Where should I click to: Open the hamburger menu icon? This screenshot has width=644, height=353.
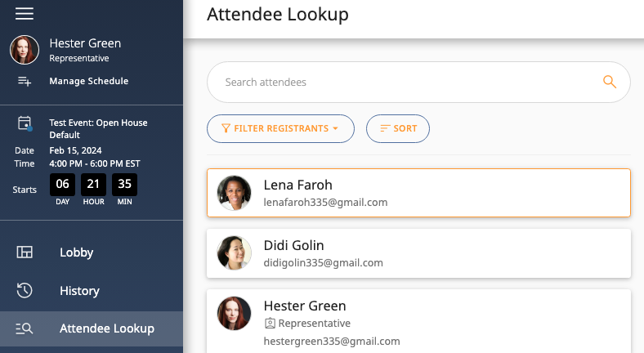25,14
